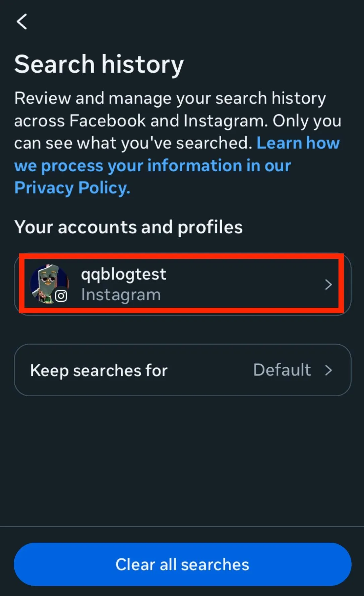The image size is (364, 596).
Task: Tap the qqblogtest profile avatar
Action: (49, 284)
